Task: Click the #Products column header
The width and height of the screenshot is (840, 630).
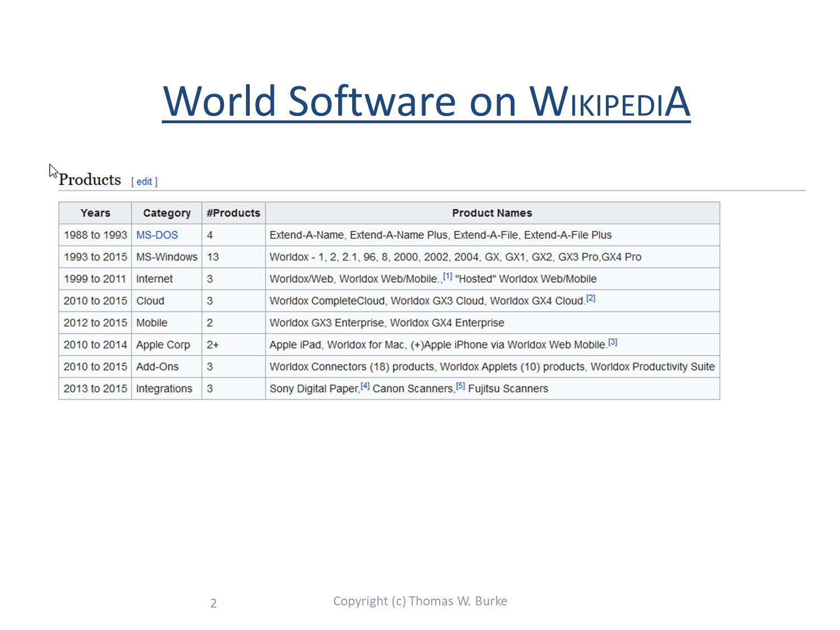Action: click(x=233, y=213)
